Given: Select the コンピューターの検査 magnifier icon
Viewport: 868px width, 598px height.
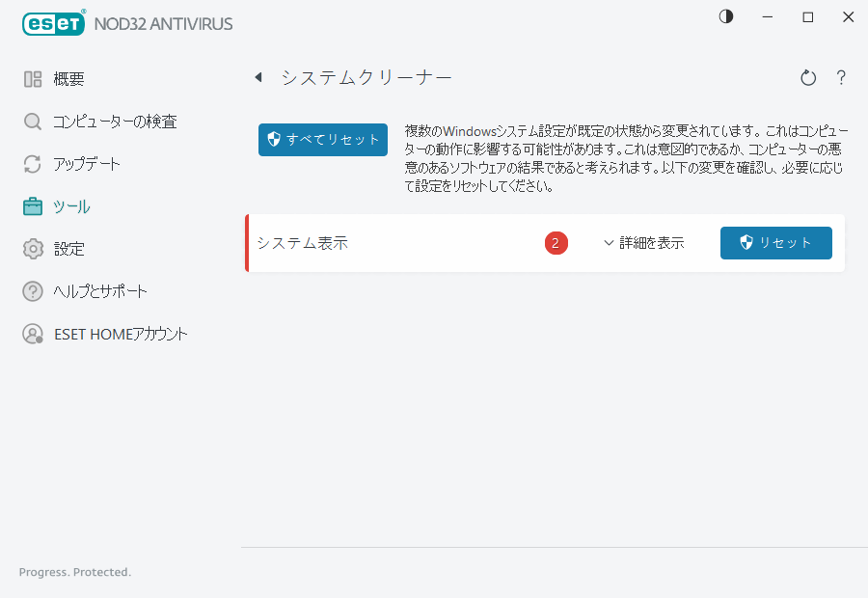Looking at the screenshot, I should pyautogui.click(x=32, y=122).
